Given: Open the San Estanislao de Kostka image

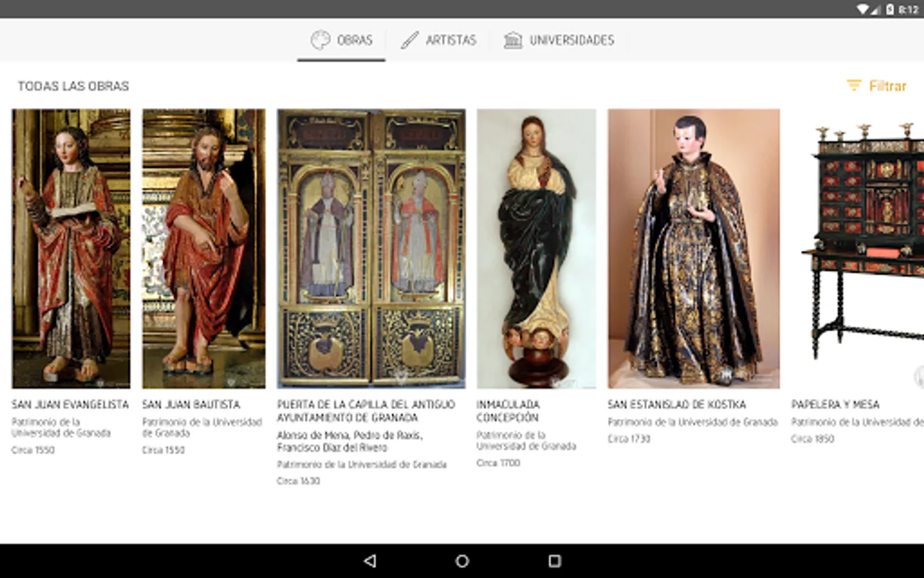Looking at the screenshot, I should [x=694, y=249].
